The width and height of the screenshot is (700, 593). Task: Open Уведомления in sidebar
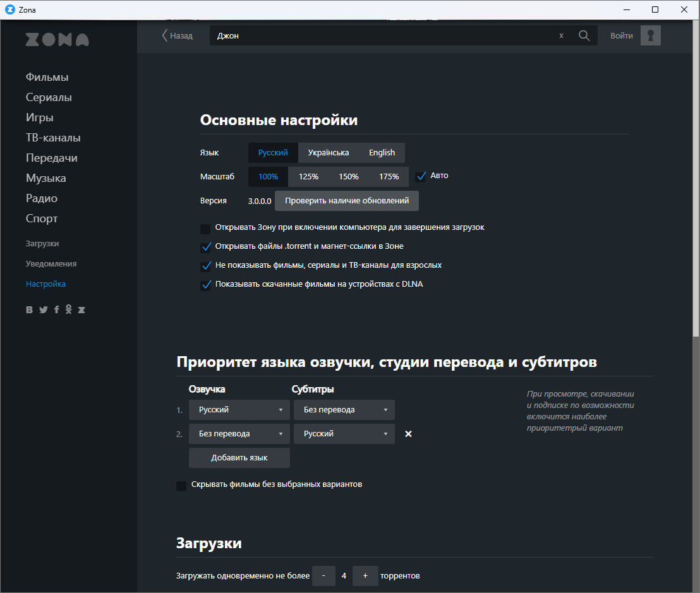(x=51, y=264)
